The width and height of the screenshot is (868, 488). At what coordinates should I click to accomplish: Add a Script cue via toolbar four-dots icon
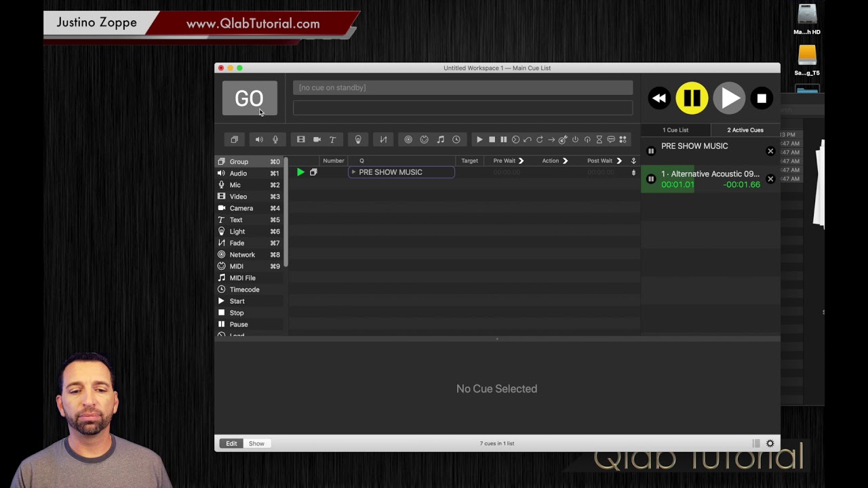(623, 140)
